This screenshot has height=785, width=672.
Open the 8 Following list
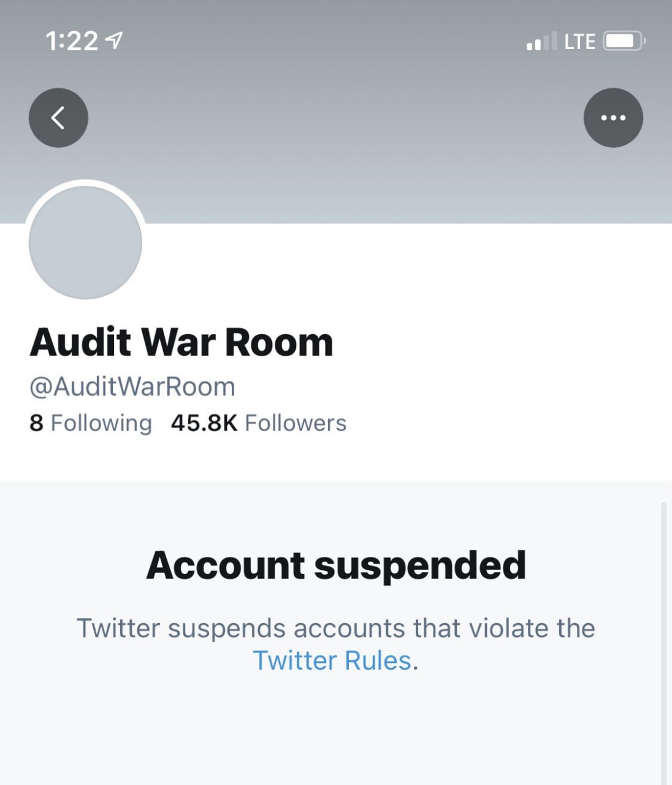pos(91,423)
